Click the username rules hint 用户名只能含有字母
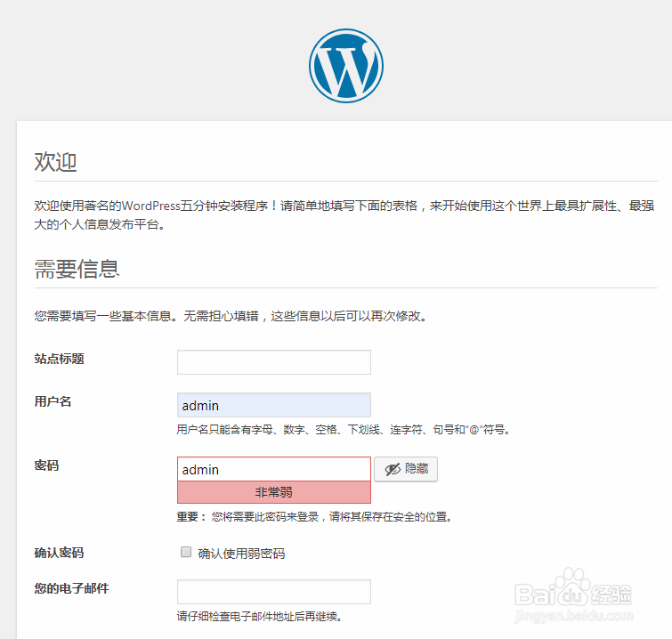The width and height of the screenshot is (672, 639). (344, 430)
